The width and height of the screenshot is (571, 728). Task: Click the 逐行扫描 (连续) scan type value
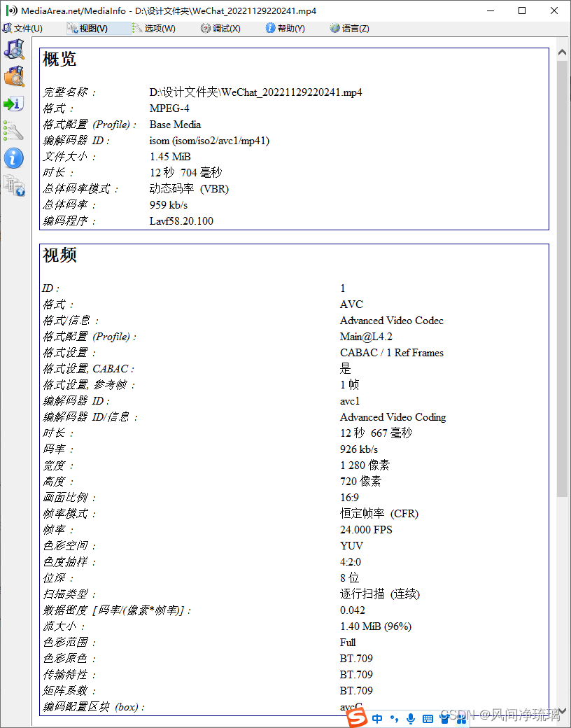pos(380,594)
